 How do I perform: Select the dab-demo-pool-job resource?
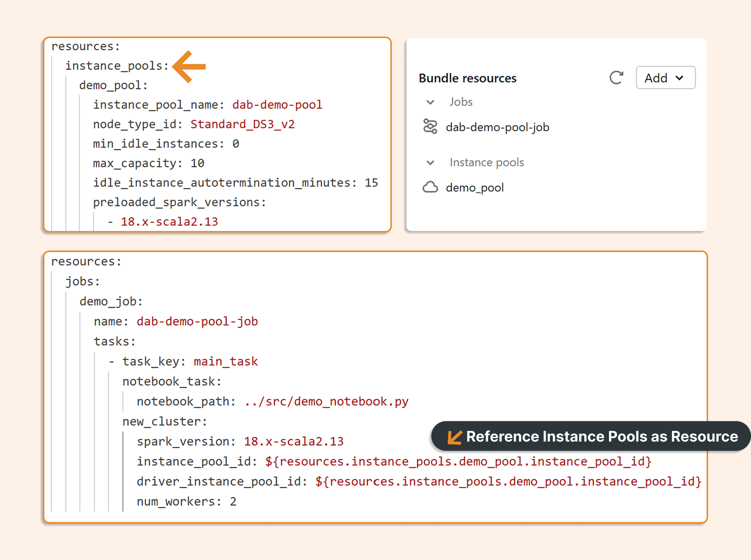coord(497,127)
